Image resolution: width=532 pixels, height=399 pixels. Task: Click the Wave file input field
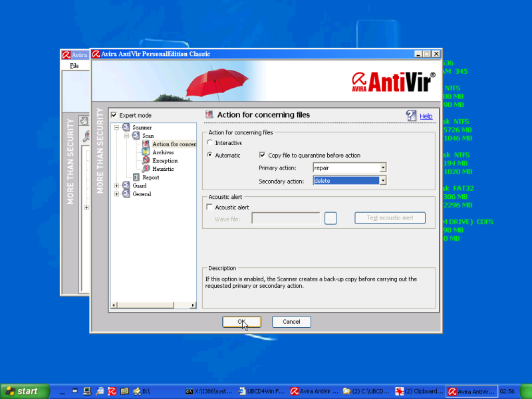tap(286, 218)
